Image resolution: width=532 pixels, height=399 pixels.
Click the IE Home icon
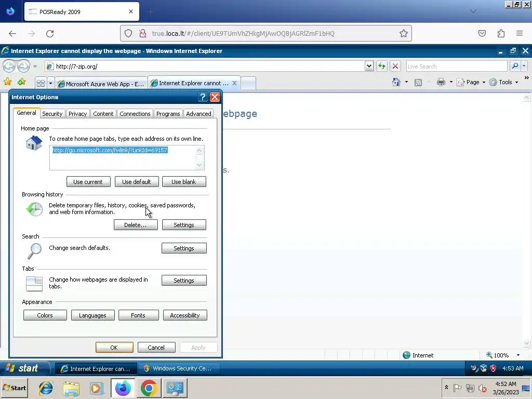click(396, 82)
